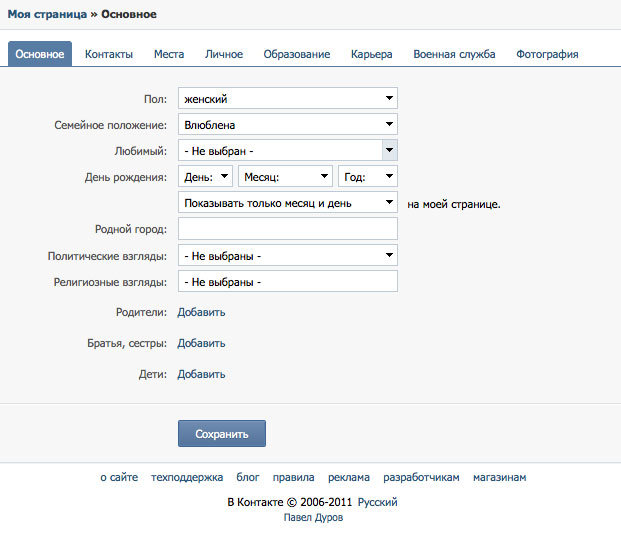Open the разработчикам footer link
621x533 pixels.
[421, 478]
